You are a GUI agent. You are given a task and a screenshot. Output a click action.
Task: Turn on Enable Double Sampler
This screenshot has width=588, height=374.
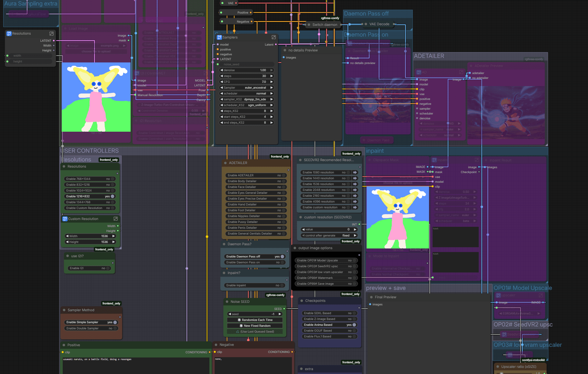[91, 328]
